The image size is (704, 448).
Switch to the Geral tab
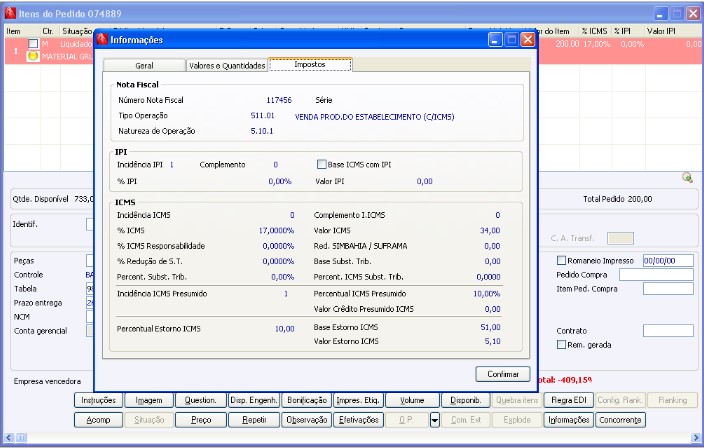click(144, 66)
